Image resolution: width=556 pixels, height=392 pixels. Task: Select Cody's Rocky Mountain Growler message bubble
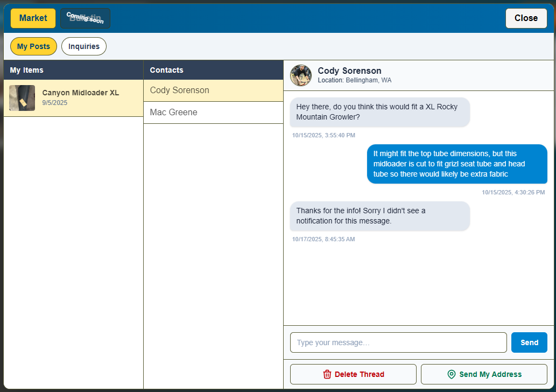(379, 112)
